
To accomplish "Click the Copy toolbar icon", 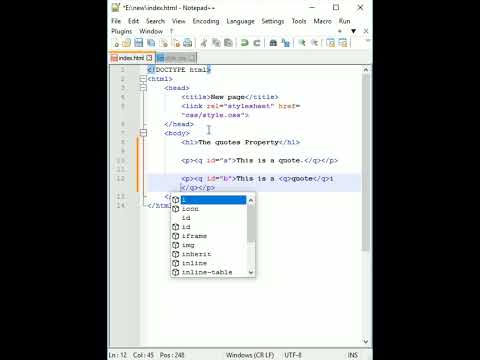I will click(x=216, y=43).
